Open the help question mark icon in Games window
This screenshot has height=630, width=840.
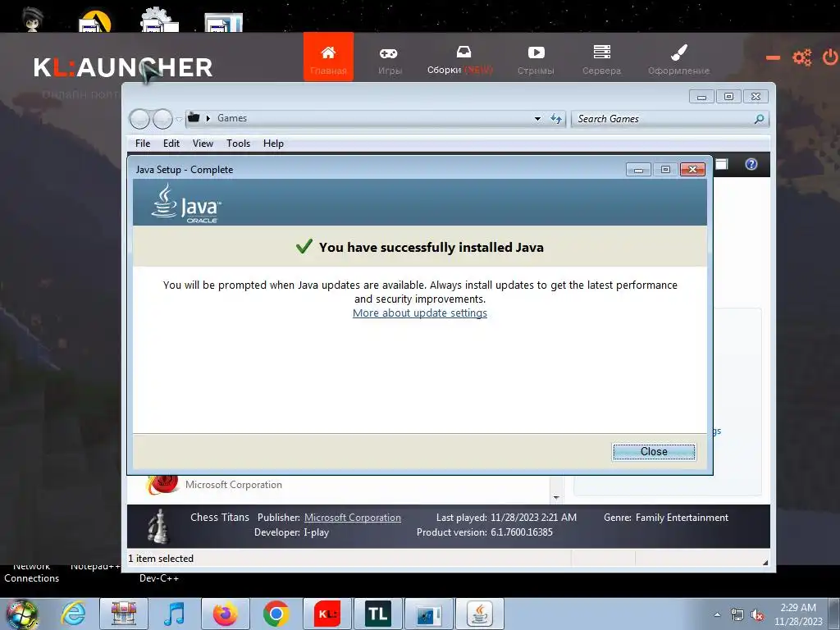click(751, 164)
